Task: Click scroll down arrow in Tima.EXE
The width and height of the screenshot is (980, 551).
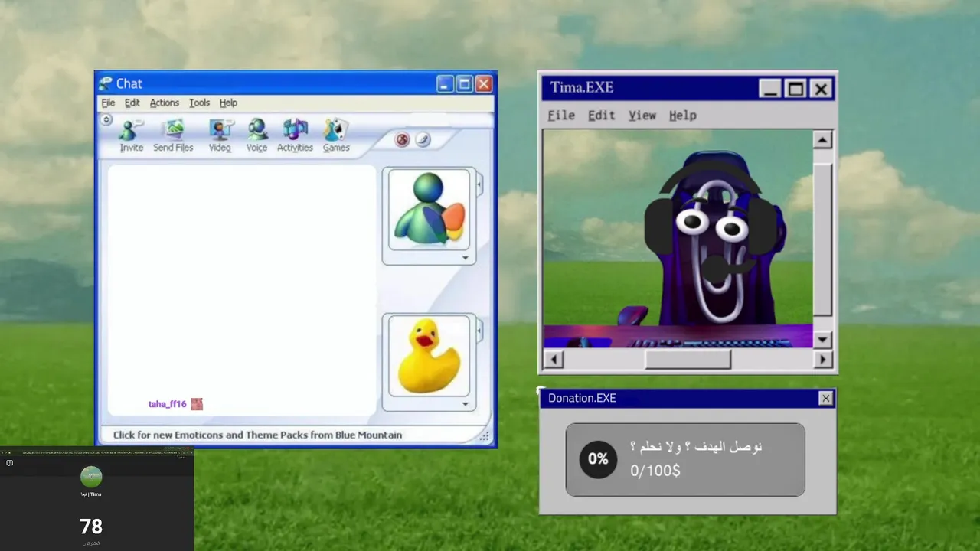Action: coord(822,339)
